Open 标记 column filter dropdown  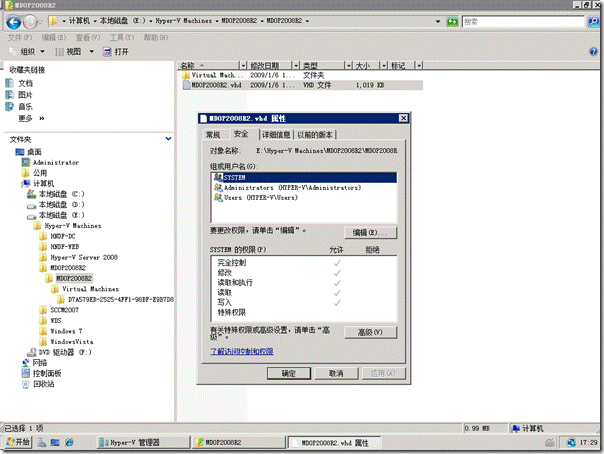click(x=419, y=65)
